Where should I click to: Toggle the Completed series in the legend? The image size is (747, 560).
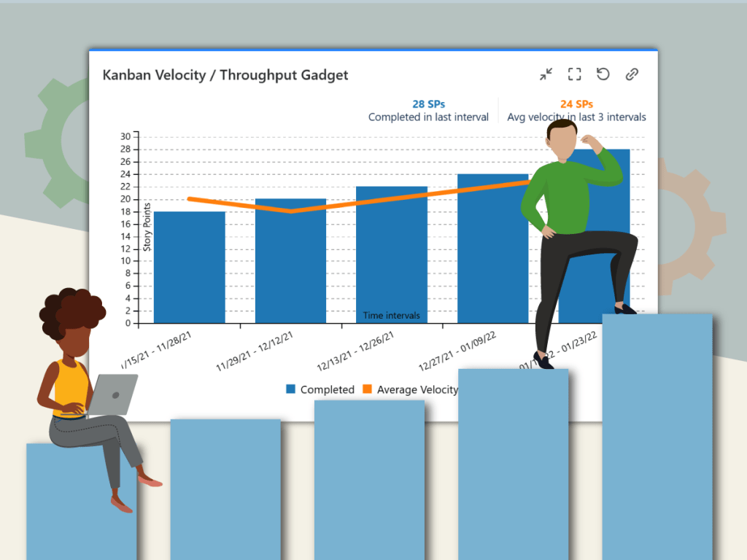click(320, 389)
